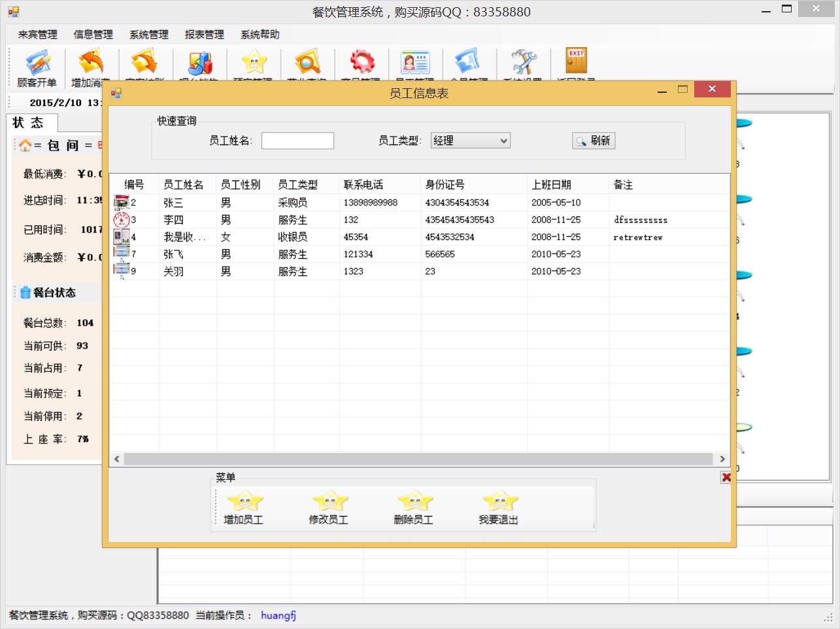Open the 来宾管理 menu
840x629 pixels.
pos(37,35)
